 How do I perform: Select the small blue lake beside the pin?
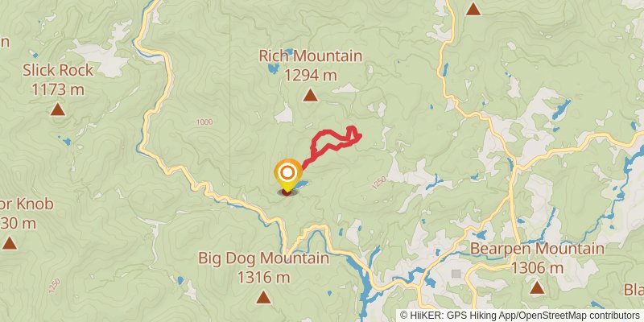pyautogui.click(x=301, y=184)
